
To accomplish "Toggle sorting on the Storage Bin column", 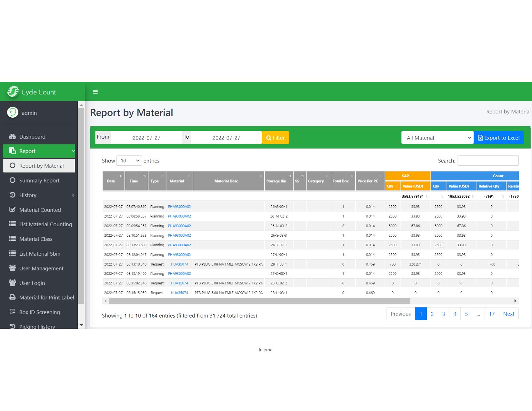I will click(x=278, y=181).
